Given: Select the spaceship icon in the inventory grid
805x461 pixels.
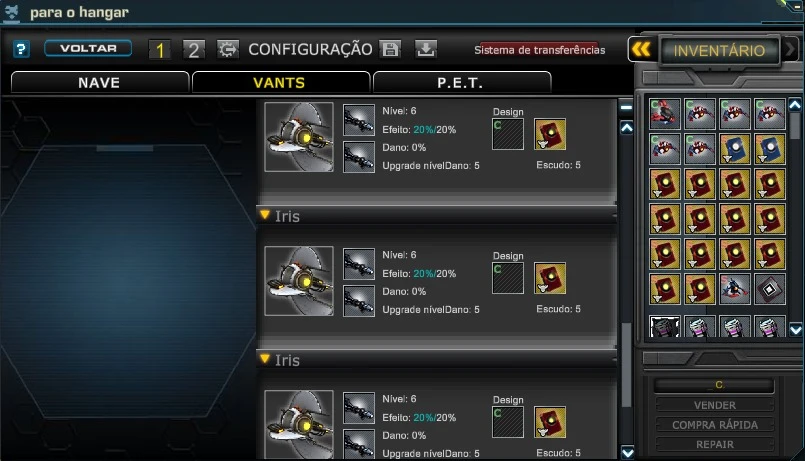Looking at the screenshot, I should pyautogui.click(x=735, y=289).
